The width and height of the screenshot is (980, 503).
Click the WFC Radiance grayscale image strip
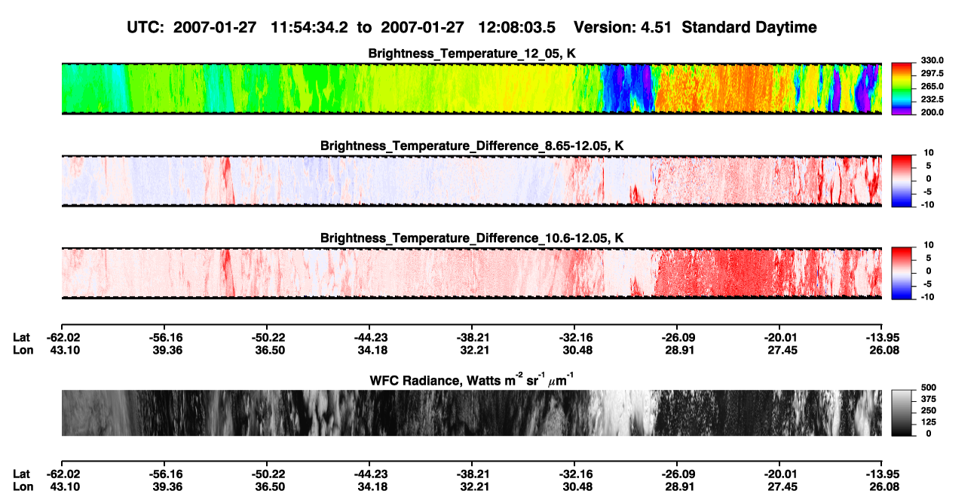pos(471,413)
